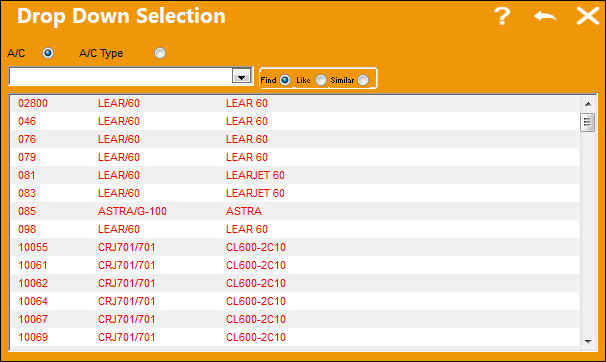Select row 10069 CL600-2C10

tap(295, 337)
